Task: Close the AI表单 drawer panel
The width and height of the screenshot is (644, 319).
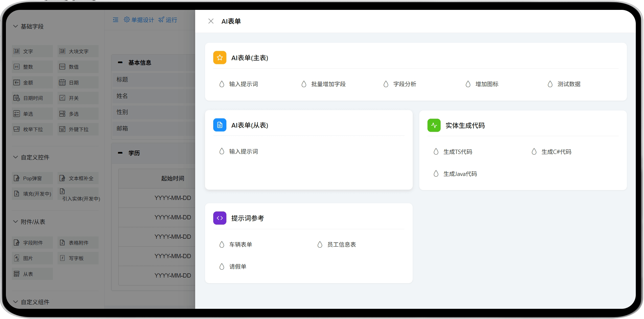Action: point(211,21)
